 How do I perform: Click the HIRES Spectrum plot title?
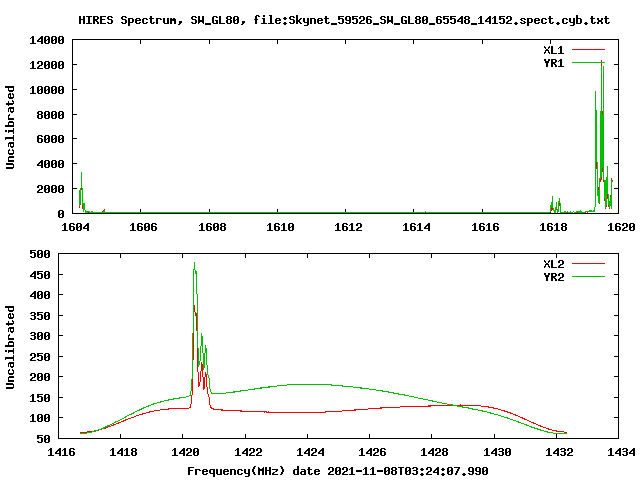point(344,20)
